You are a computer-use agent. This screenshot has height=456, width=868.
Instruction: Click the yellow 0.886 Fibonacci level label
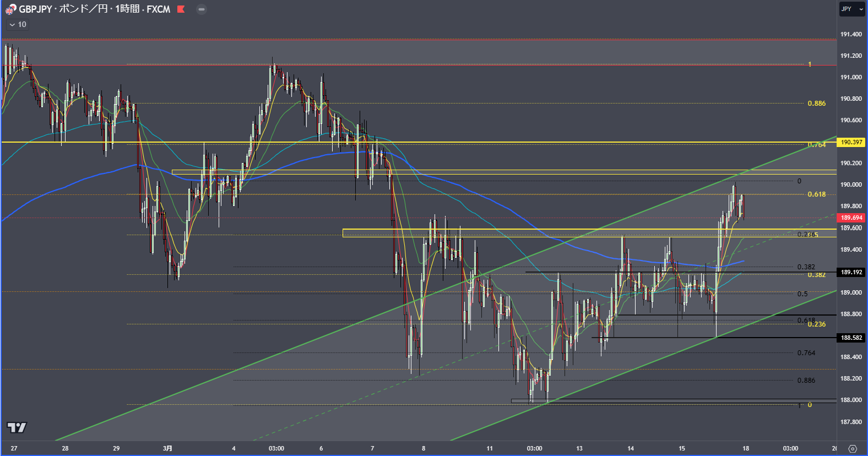pos(817,104)
